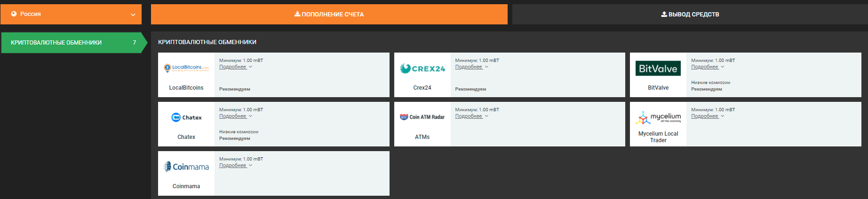This screenshot has height=199, width=868.
Task: Click the Coinmama name label
Action: (186, 186)
